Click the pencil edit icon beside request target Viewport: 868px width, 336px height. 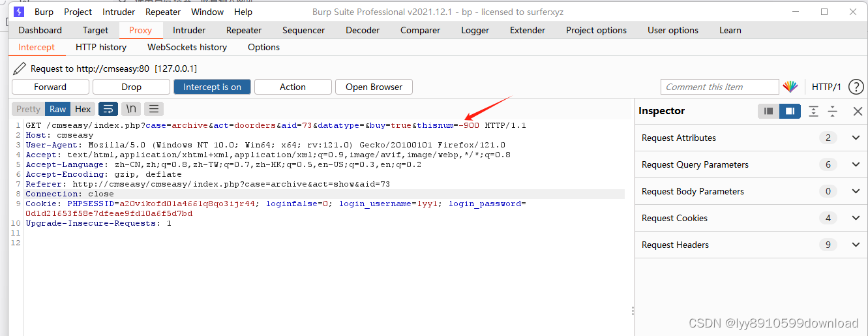[20, 69]
